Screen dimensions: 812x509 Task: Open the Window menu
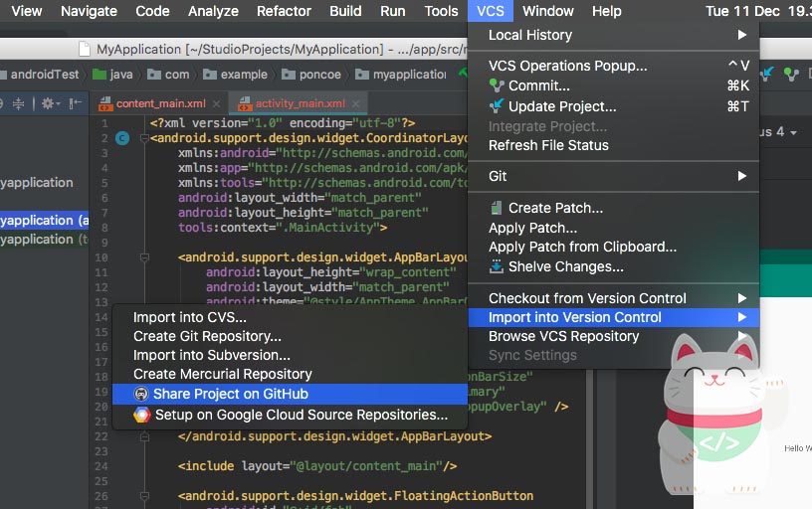pos(548,11)
